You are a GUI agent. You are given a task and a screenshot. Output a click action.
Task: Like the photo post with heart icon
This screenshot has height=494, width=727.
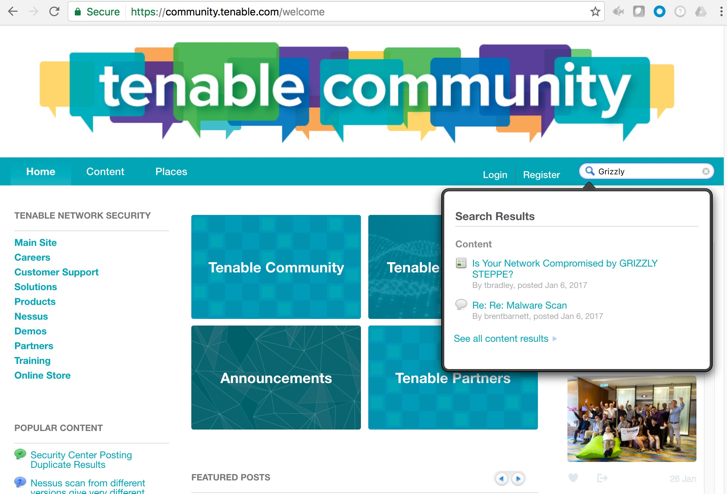[x=573, y=478]
